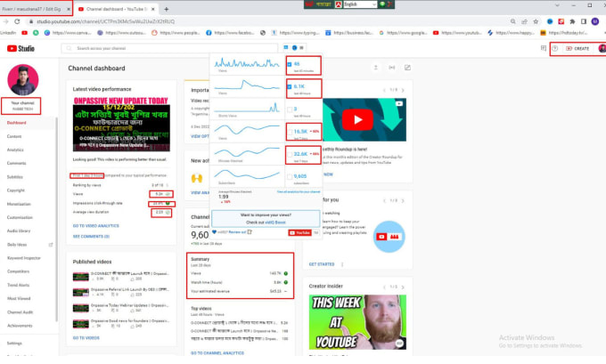The height and width of the screenshot is (364, 606).
Task: Open a new browser tab with plus
Action: [166, 9]
